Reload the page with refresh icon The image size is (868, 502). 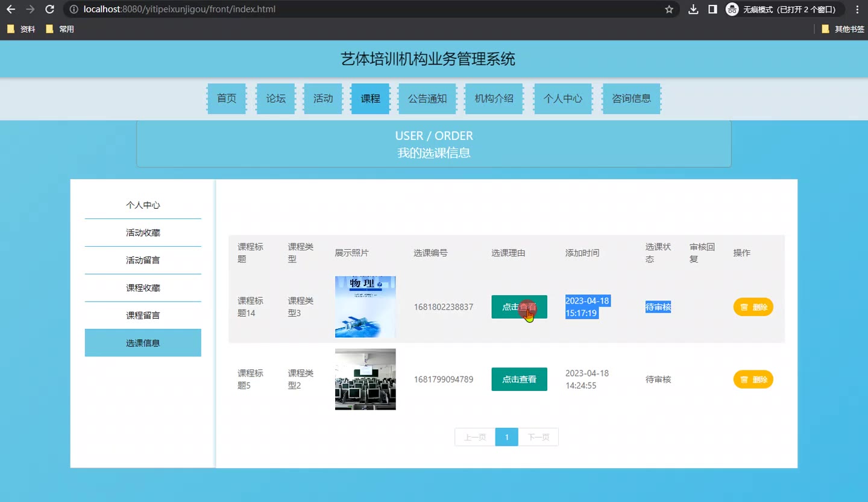50,10
